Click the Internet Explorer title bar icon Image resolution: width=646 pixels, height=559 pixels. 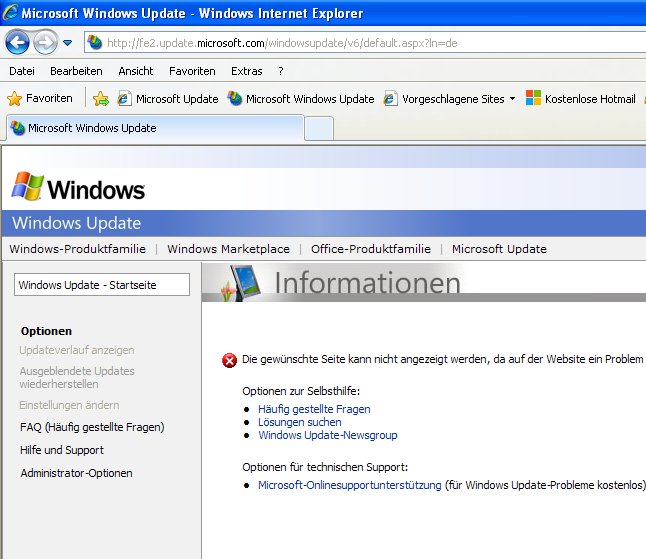(10, 12)
